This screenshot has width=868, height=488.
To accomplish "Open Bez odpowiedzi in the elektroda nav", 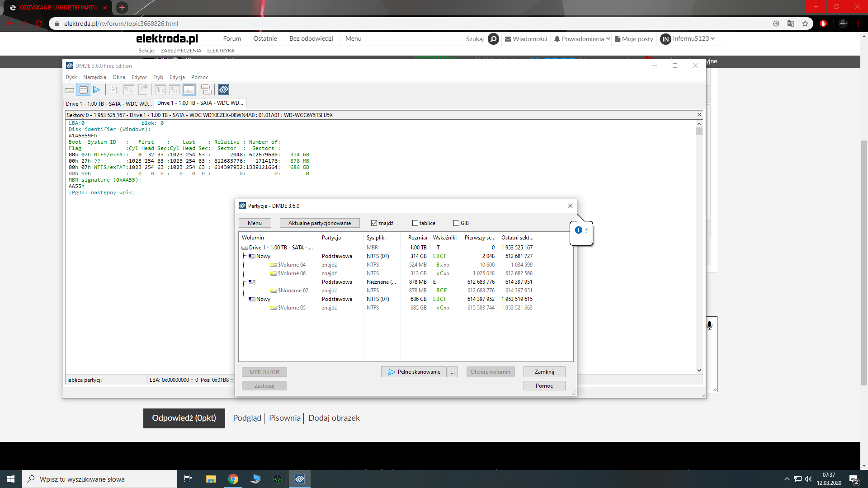I will click(x=311, y=39).
